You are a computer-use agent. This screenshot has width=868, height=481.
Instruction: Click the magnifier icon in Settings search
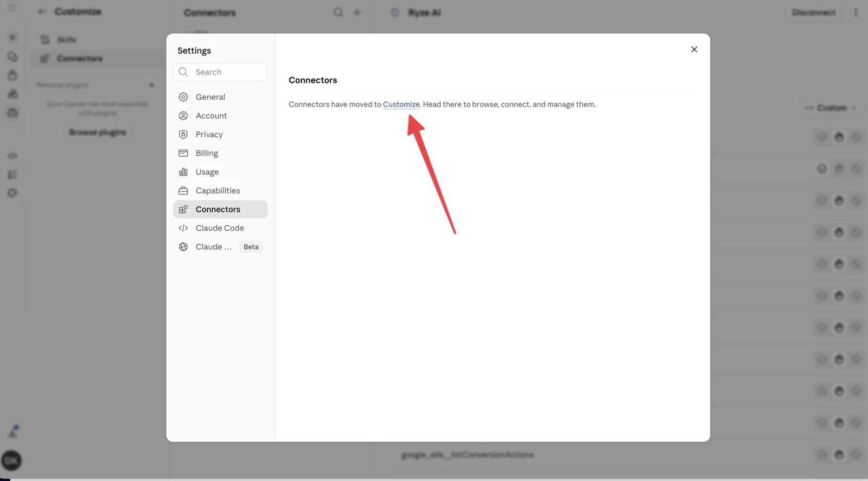[183, 72]
